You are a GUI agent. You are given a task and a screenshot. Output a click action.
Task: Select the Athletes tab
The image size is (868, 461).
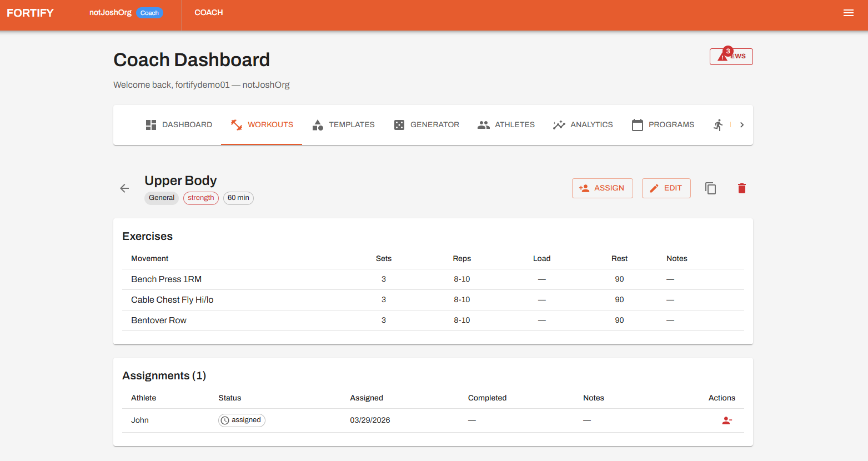[506, 125]
